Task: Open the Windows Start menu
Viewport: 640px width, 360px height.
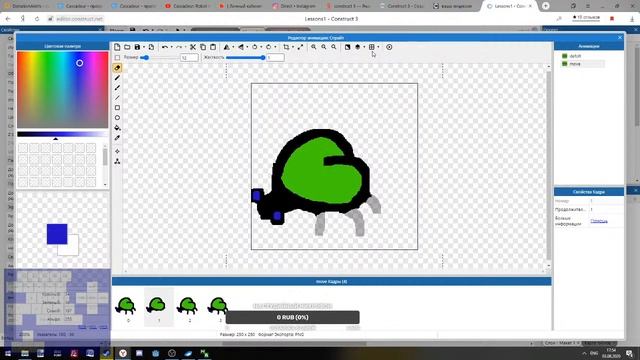Action: (8, 353)
